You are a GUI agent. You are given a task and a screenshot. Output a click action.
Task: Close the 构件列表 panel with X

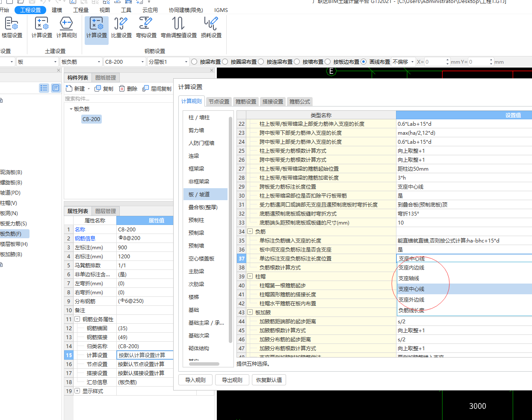[x=212, y=70]
